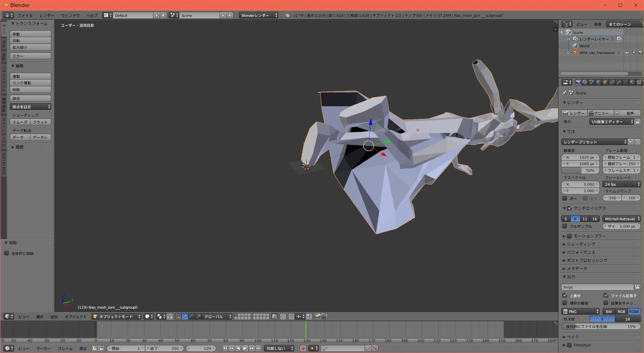Click the output folder browse icon

click(637, 287)
